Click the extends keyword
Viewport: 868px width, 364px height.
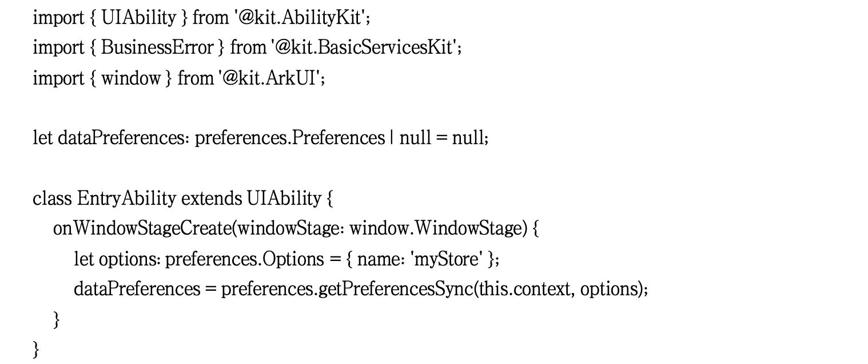[x=212, y=199]
